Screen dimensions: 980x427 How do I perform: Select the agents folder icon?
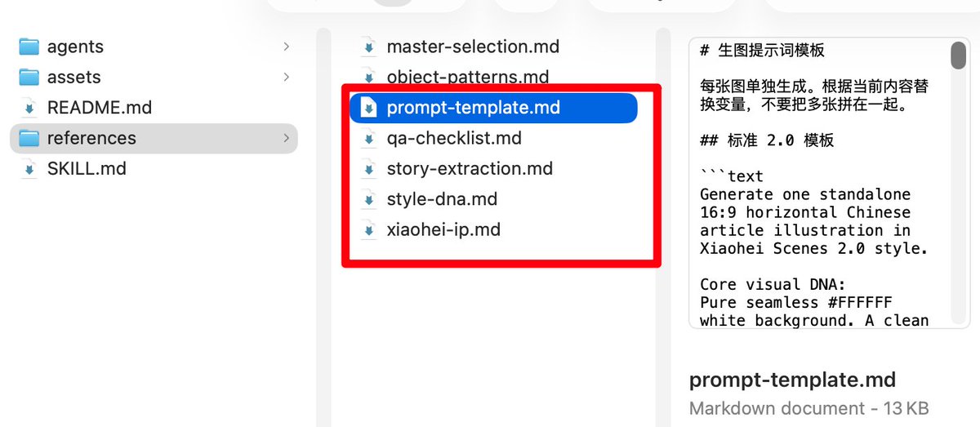coord(29,47)
